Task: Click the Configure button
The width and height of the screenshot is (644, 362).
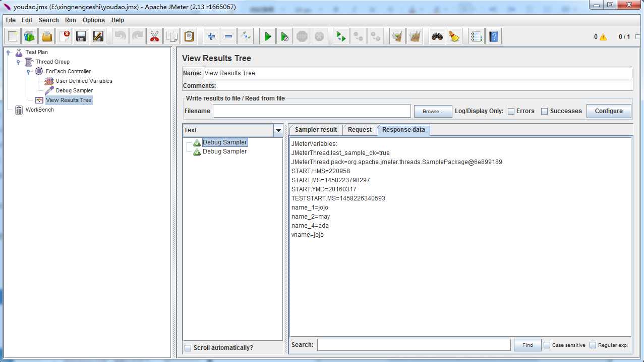Action: (x=608, y=111)
